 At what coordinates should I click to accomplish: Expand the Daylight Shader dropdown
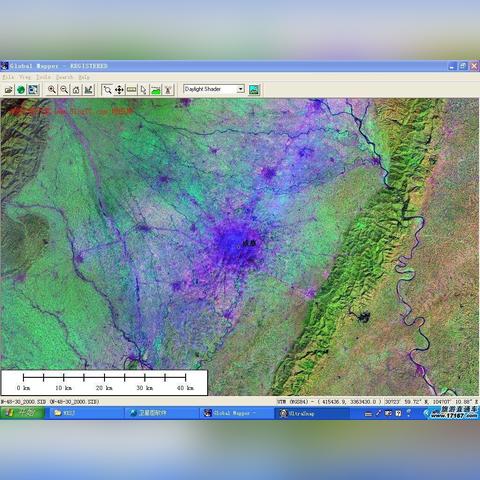click(241, 89)
